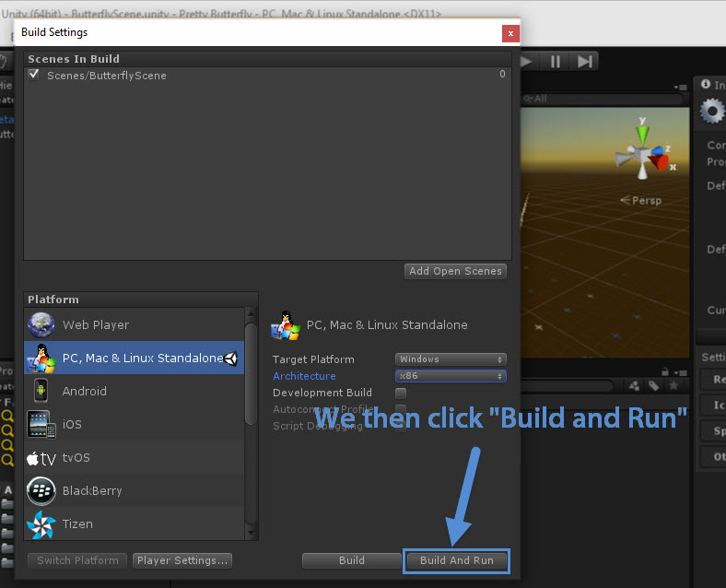726x588 pixels.
Task: Choose the iOS platform icon
Action: [x=41, y=424]
